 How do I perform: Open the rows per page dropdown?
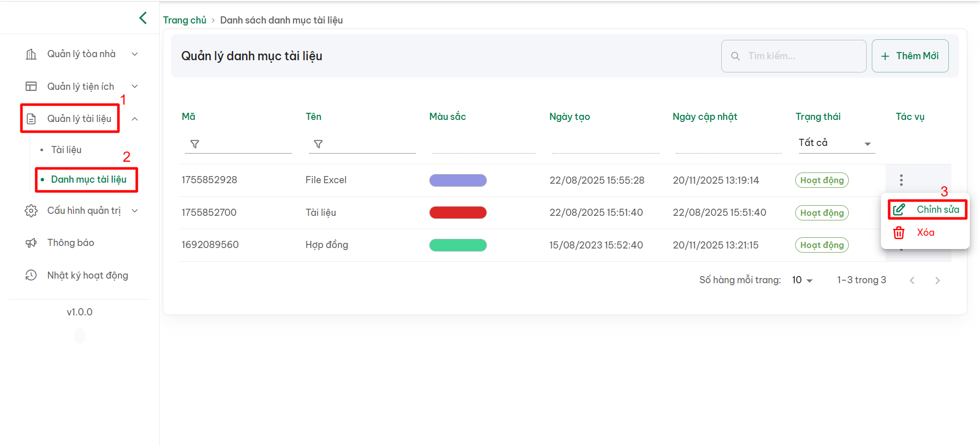[802, 280]
